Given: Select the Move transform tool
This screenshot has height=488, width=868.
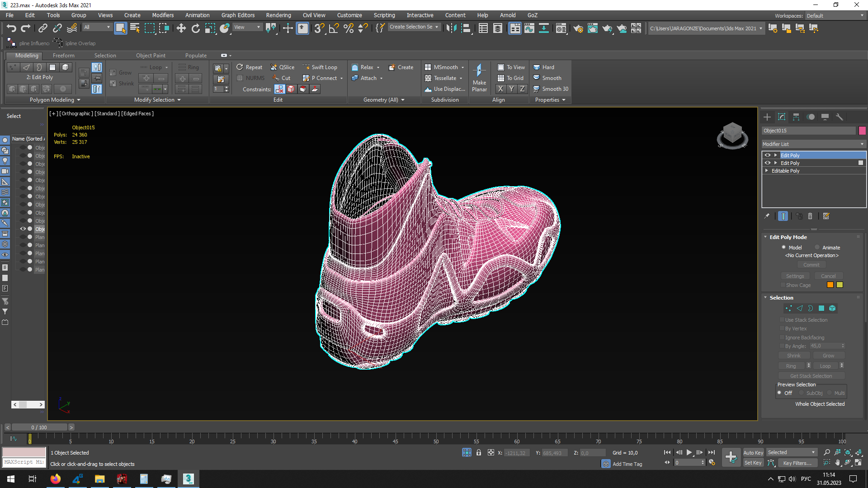Looking at the screenshot, I should coord(181,28).
